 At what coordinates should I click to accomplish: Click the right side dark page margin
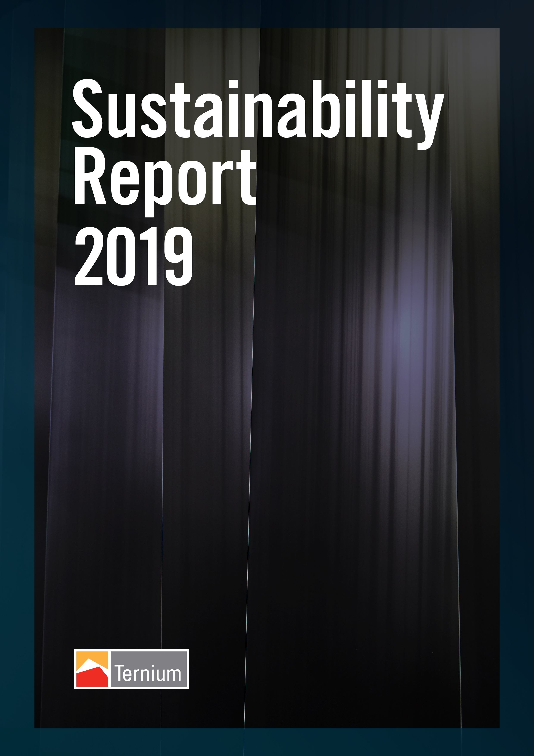[x=517, y=379]
